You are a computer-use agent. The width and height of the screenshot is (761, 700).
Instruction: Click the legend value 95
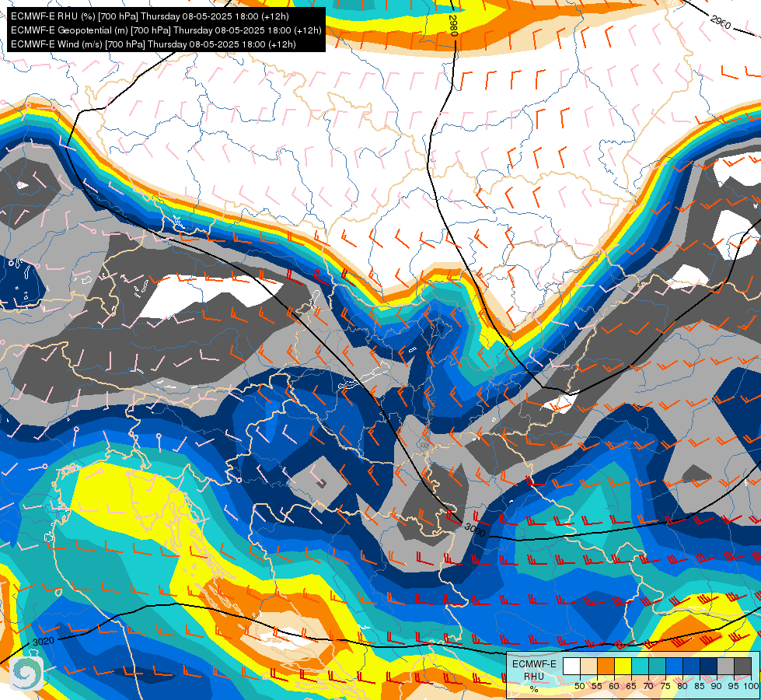[734, 686]
